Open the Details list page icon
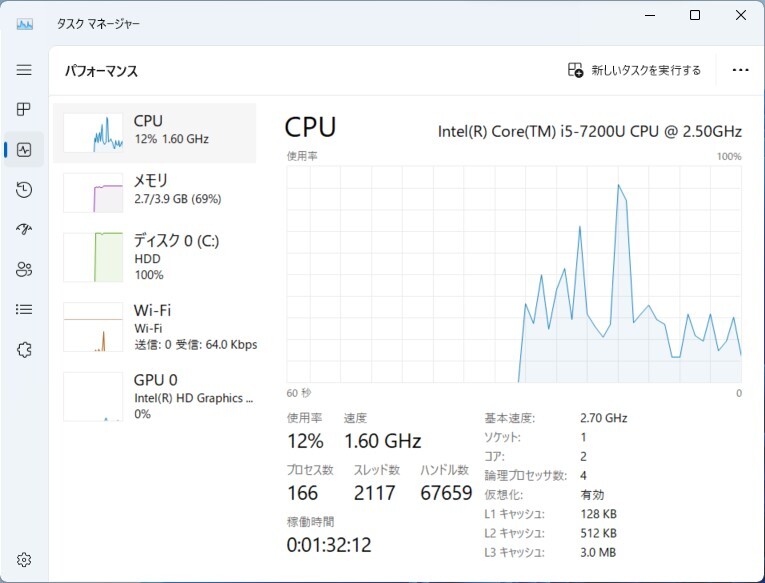The width and height of the screenshot is (765, 583). [x=24, y=309]
